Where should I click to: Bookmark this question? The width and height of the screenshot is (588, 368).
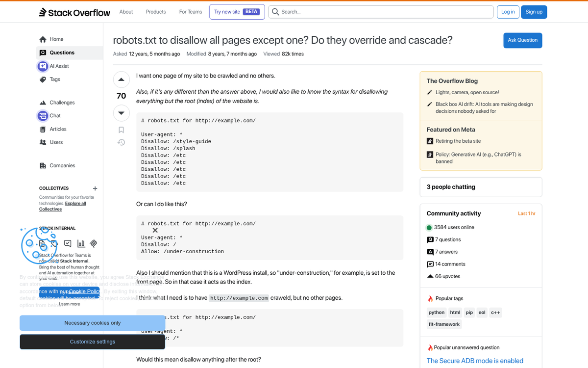121,130
